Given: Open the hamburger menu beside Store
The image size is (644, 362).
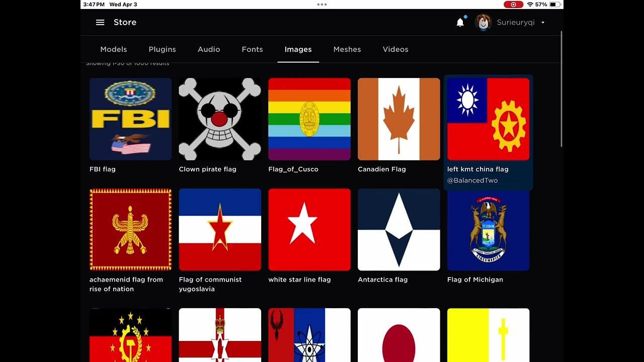Looking at the screenshot, I should click(x=100, y=22).
